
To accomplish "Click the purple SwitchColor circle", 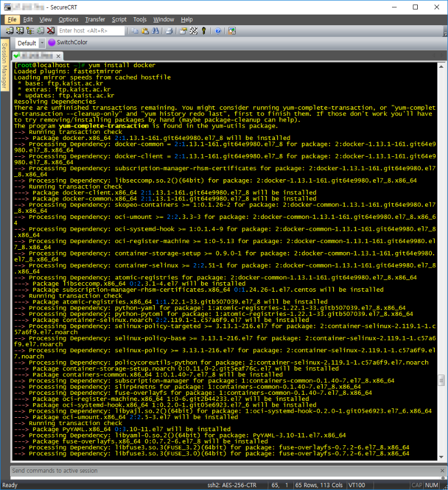I will click(52, 43).
